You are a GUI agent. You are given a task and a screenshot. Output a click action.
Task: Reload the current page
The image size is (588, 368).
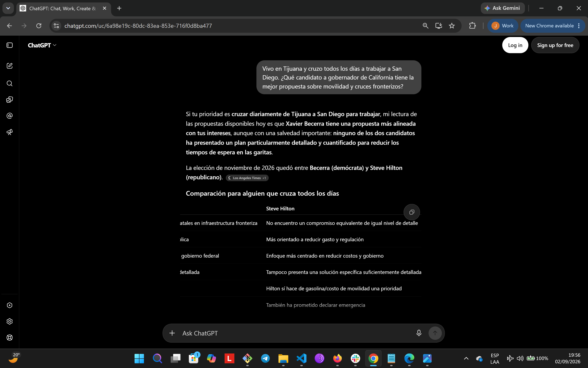[x=39, y=26]
